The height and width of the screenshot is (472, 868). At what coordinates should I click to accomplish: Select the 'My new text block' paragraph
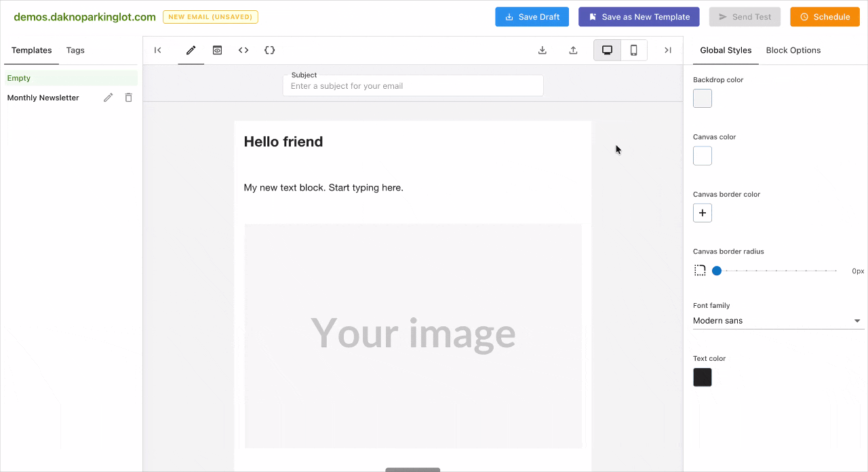coord(323,187)
